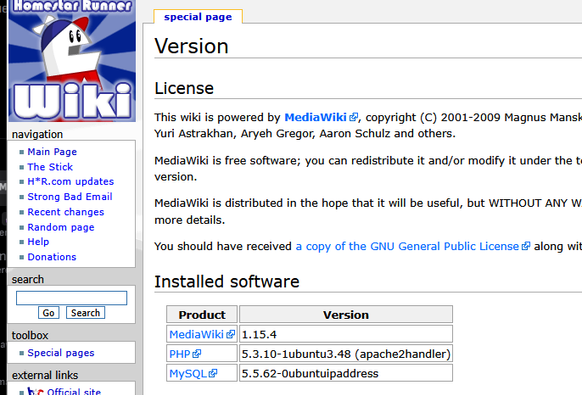
Task: Select the Product column header
Action: [x=202, y=314]
